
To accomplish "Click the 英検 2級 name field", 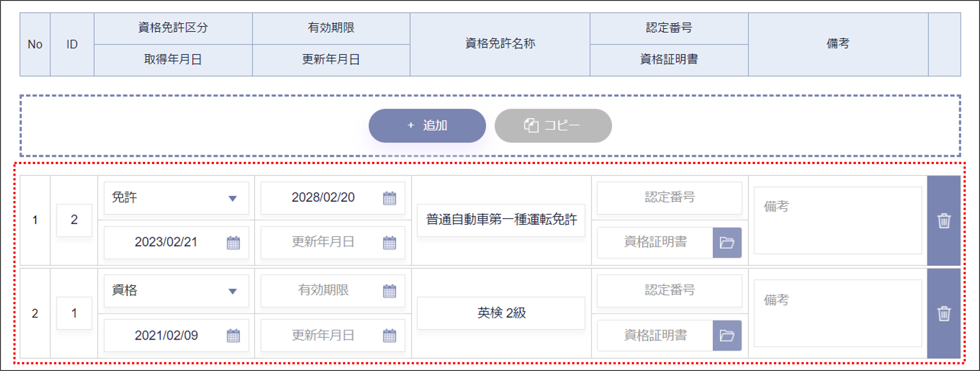I will point(501,313).
